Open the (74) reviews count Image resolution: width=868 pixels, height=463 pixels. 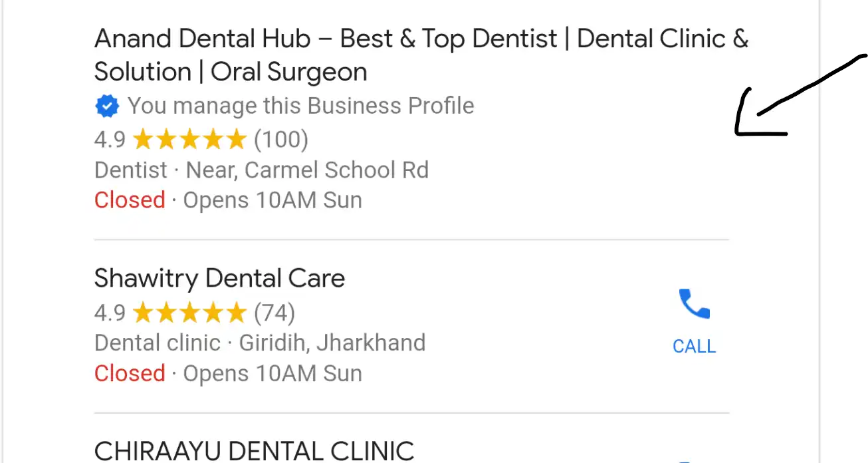pos(274,313)
